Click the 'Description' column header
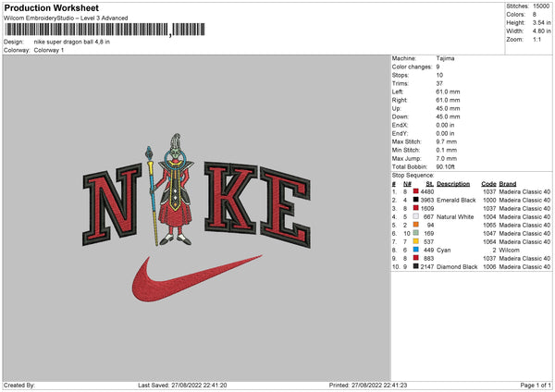The width and height of the screenshot is (555, 392). [x=453, y=184]
